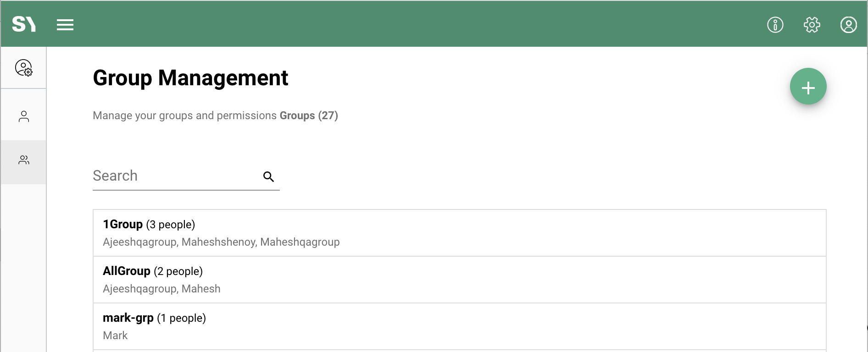The height and width of the screenshot is (352, 868).
Task: Open user account profile icon
Action: coord(848,25)
